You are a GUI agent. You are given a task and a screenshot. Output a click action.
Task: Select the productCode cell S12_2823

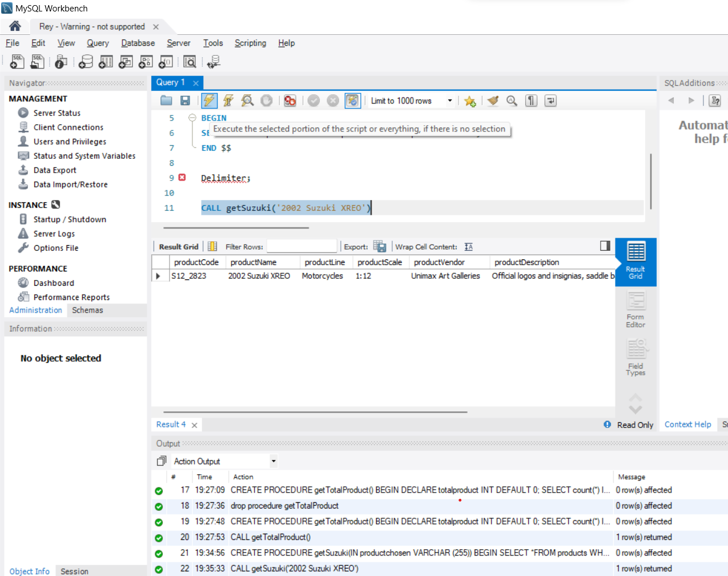point(197,276)
